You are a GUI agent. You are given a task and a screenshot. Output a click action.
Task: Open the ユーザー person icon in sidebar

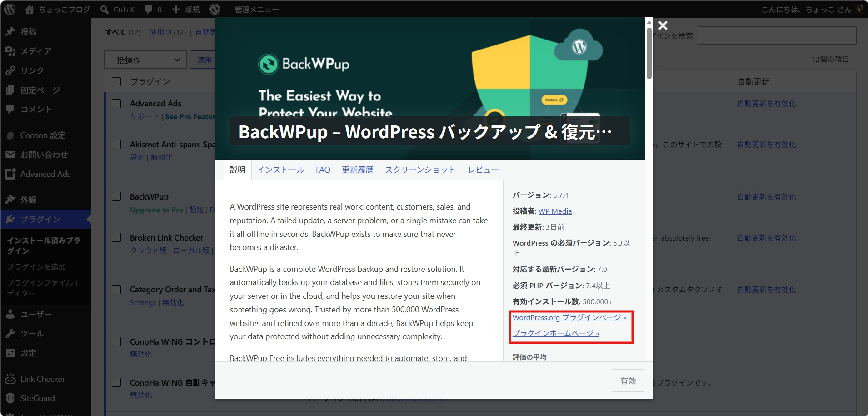[x=10, y=314]
